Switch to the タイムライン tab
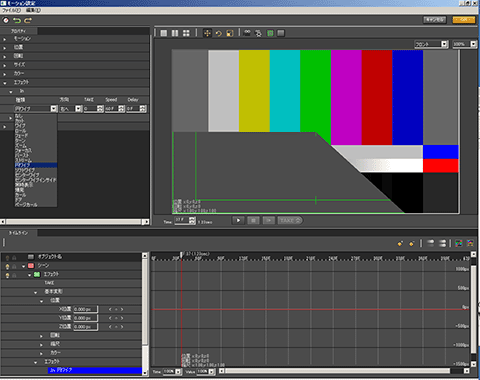This screenshot has height=380, width=480. tap(19, 233)
